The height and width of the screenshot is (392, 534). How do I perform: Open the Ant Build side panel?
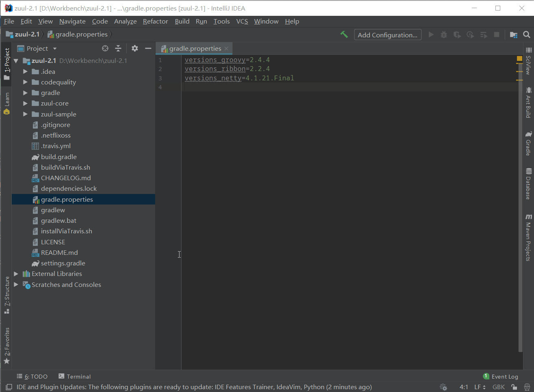coord(528,102)
